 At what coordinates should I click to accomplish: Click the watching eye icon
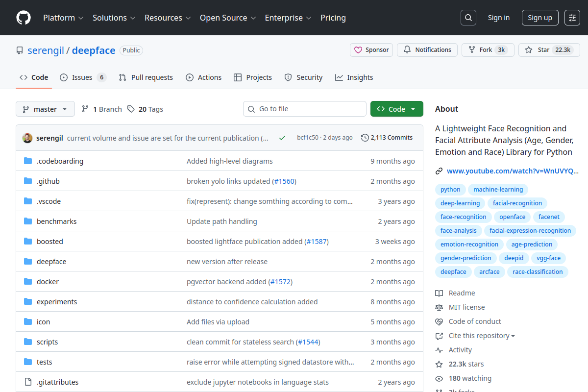pos(440,378)
